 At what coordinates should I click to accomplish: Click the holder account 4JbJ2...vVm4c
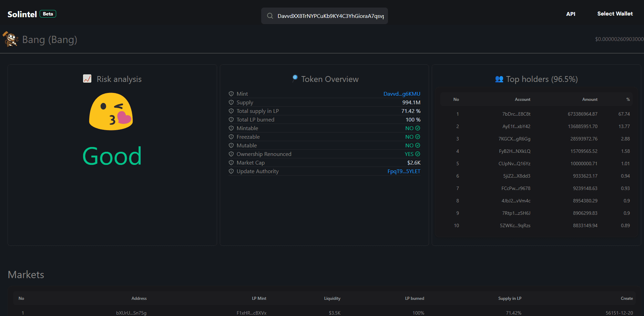point(516,201)
